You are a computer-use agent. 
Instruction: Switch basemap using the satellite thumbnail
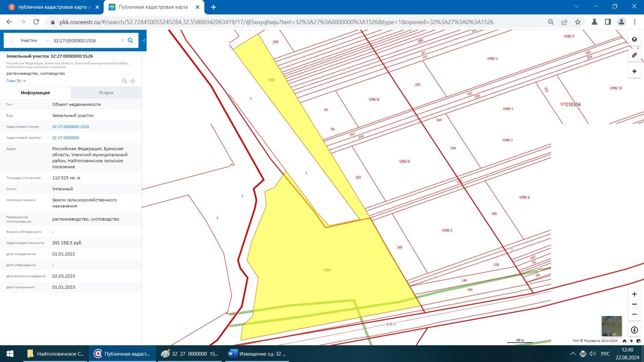point(611,326)
